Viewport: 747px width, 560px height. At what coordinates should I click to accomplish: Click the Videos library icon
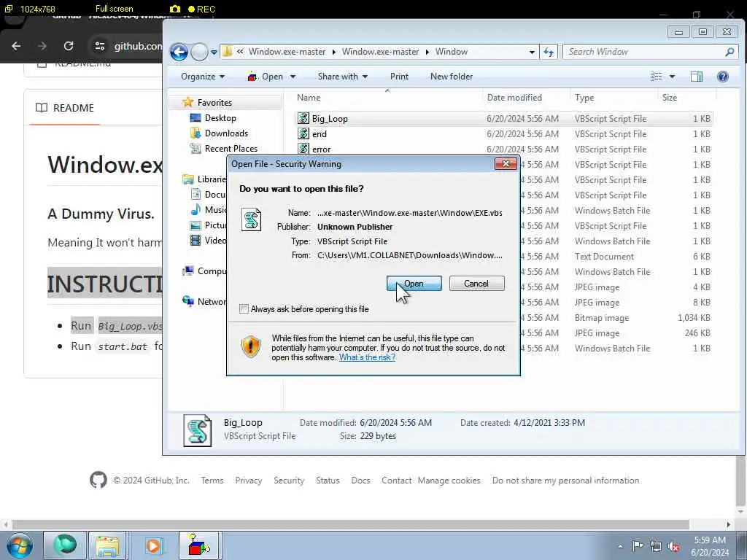pos(196,241)
